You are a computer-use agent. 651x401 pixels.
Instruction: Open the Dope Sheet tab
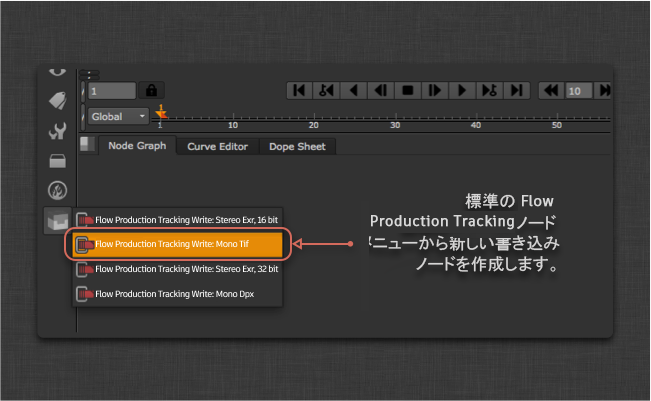[x=297, y=147]
